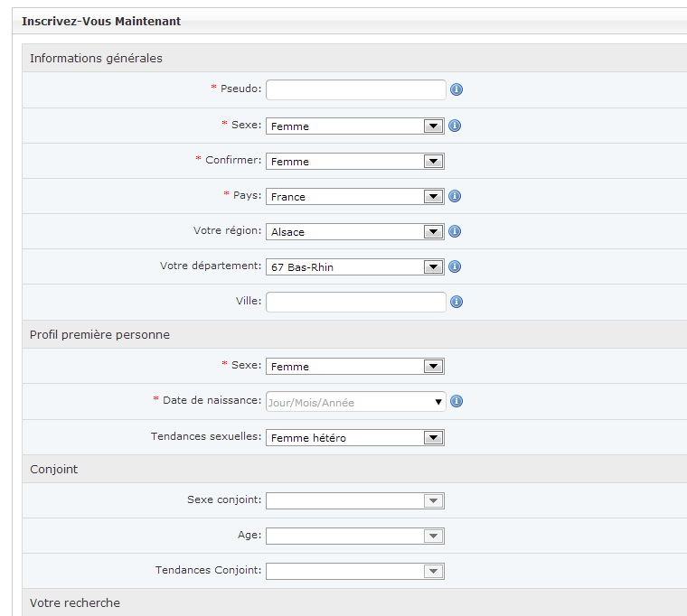
Task: Open the Date de naissance picker
Action: pyautogui.click(x=355, y=402)
